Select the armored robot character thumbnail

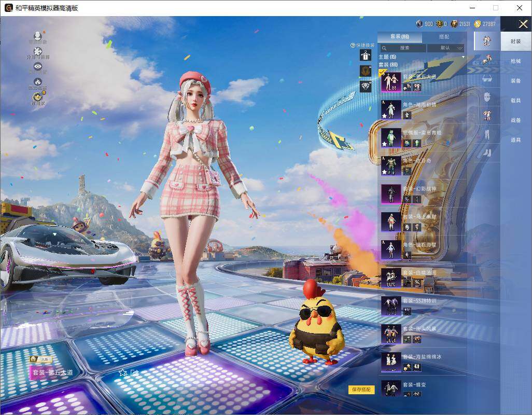coord(391,165)
